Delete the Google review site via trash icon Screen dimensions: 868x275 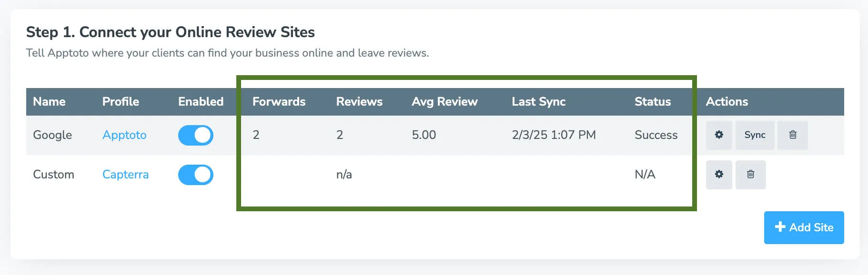tap(793, 135)
